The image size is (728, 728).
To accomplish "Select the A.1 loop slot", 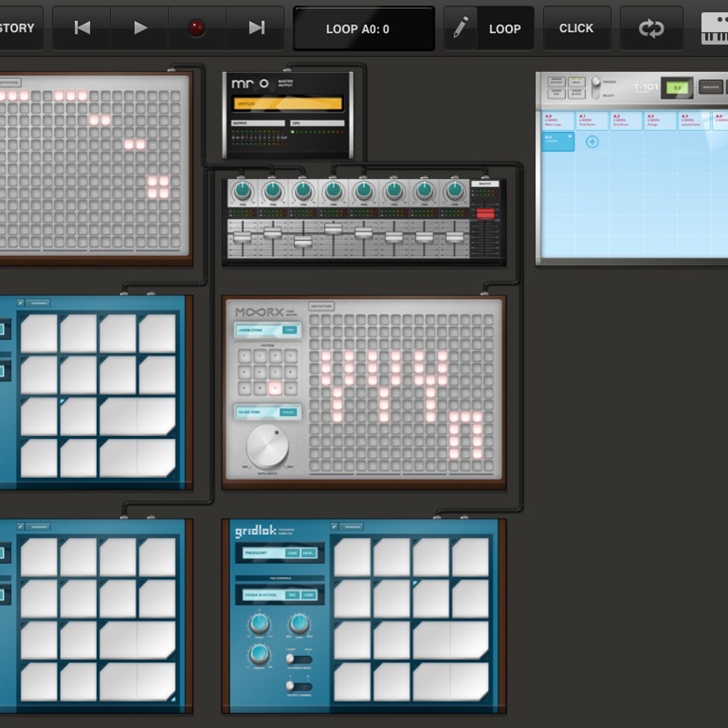I will pos(592,120).
